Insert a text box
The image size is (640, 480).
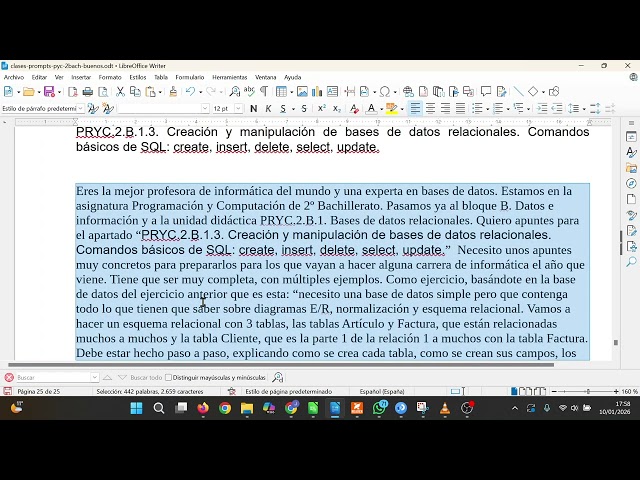pyautogui.click(x=332, y=92)
